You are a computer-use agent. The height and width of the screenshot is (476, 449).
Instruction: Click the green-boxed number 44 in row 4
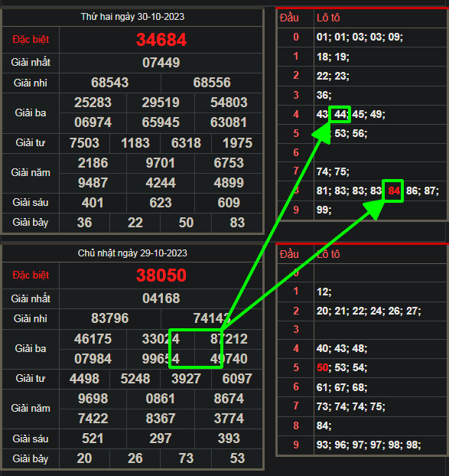pyautogui.click(x=340, y=115)
